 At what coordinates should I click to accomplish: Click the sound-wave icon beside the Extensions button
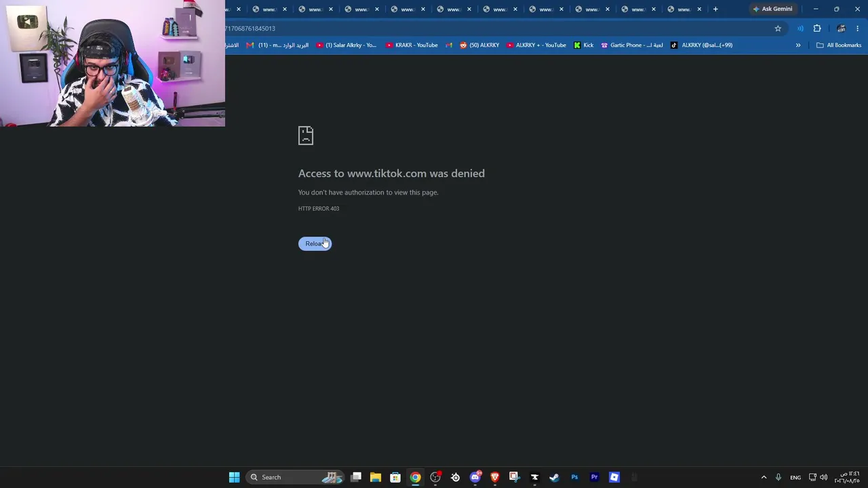point(800,28)
